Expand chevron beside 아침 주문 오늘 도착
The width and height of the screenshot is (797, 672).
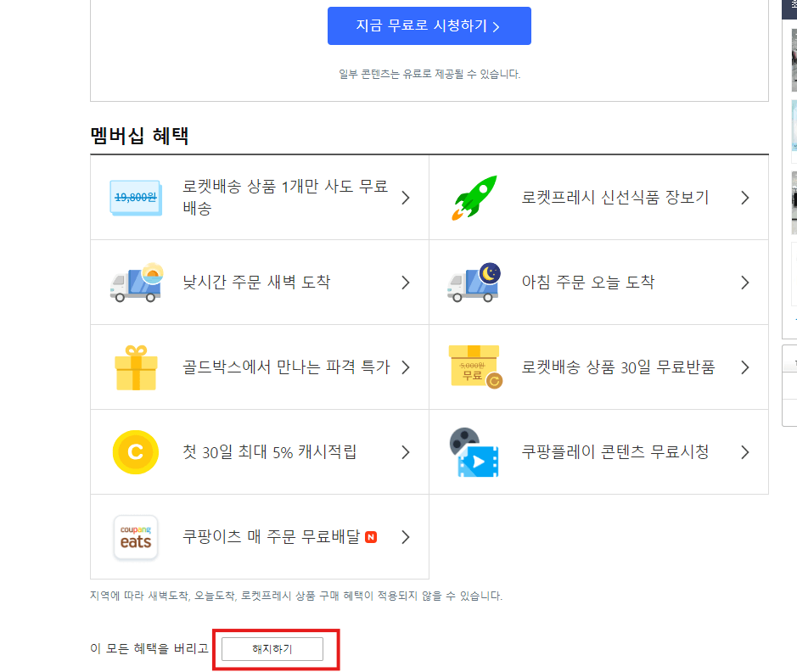(x=745, y=283)
